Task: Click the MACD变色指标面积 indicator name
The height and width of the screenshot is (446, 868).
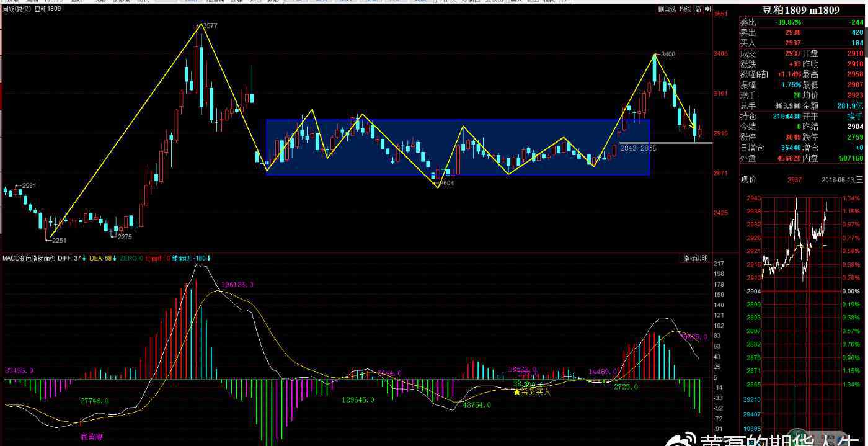Action: [x=29, y=258]
